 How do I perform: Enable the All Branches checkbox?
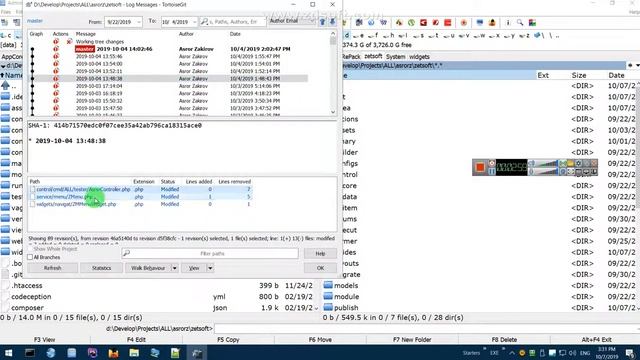(x=30, y=257)
